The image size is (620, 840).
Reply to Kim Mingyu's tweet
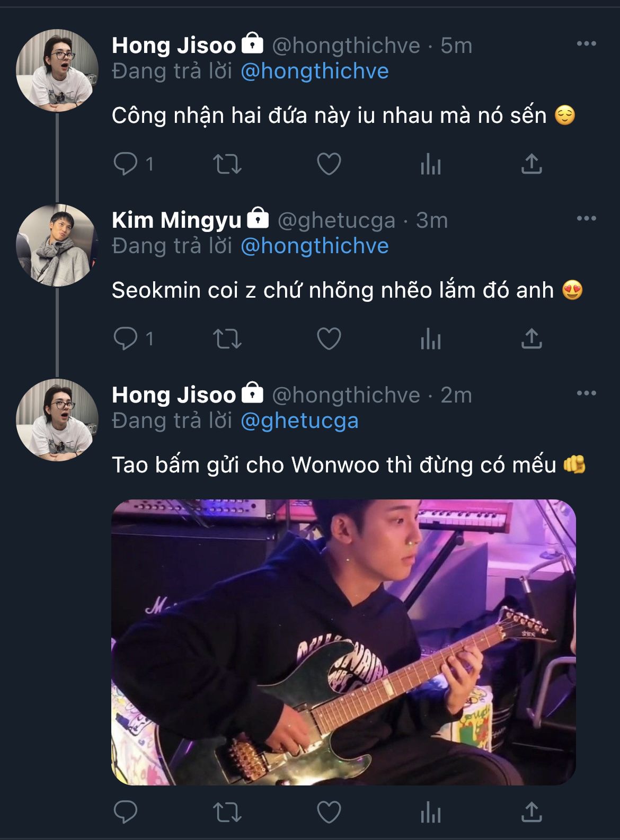[x=126, y=338]
